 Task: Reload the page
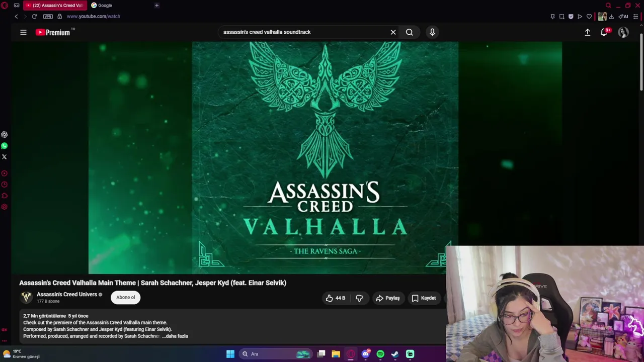tap(34, 17)
